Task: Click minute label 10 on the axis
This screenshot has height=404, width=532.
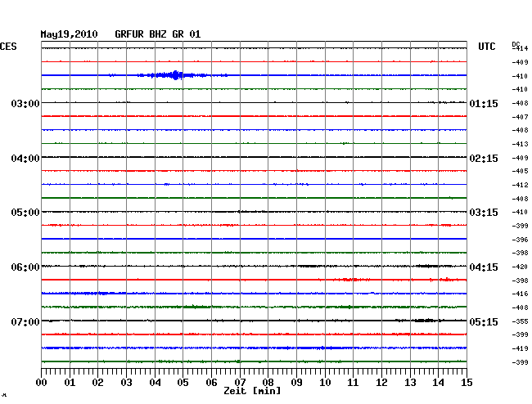Action: pos(325,383)
